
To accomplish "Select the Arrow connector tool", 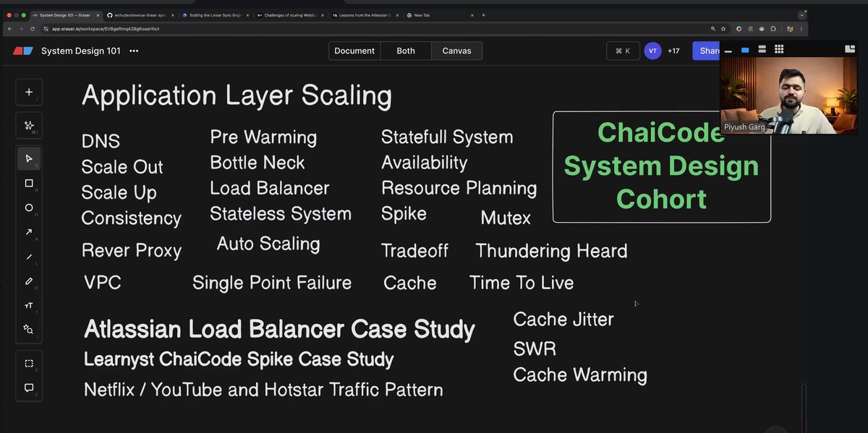I will tap(29, 232).
